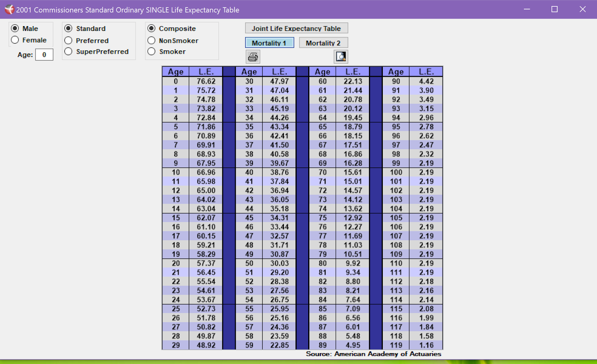
Task: Click the L.E. value 71.86
Action: pyautogui.click(x=206, y=127)
